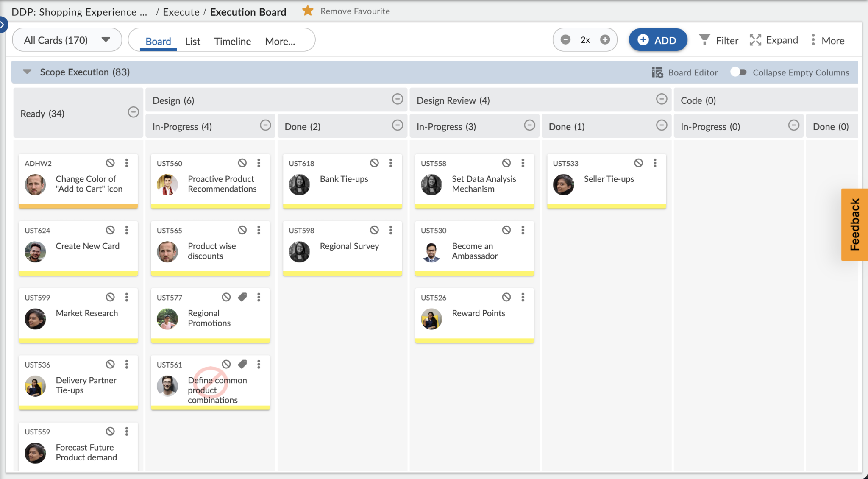
Task: Switch to the Timeline tab
Action: [x=232, y=41]
